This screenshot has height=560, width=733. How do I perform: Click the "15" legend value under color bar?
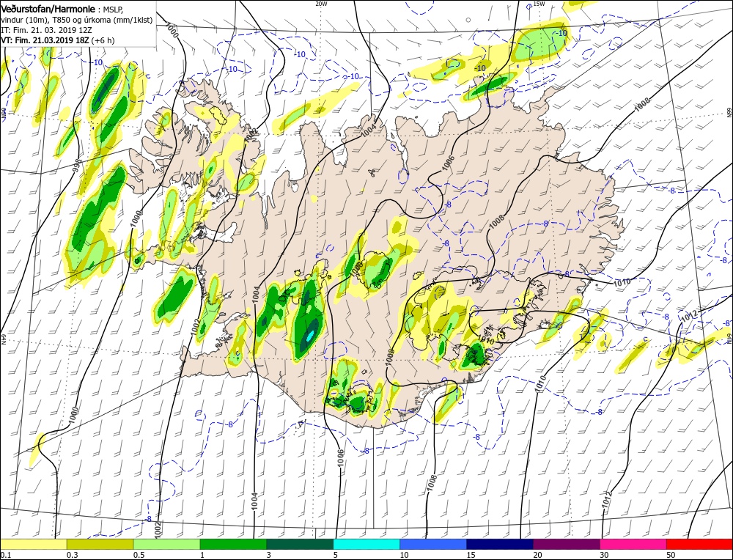[x=471, y=554]
